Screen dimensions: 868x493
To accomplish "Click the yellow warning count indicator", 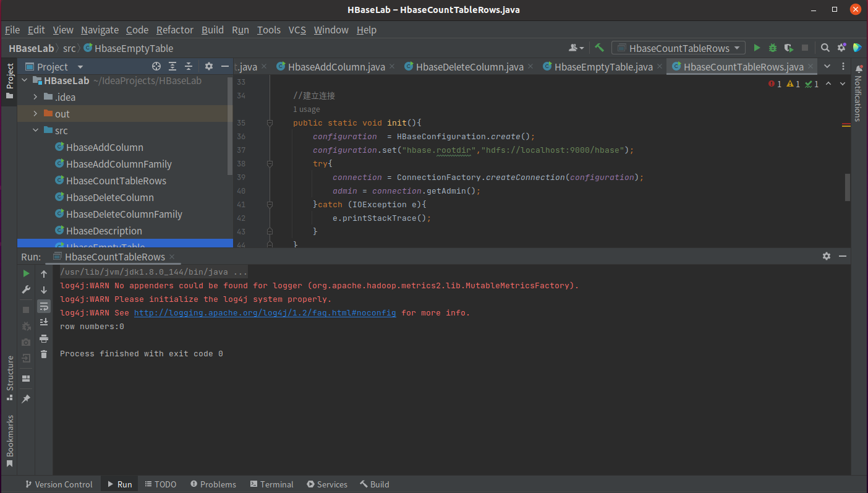I will coord(793,84).
